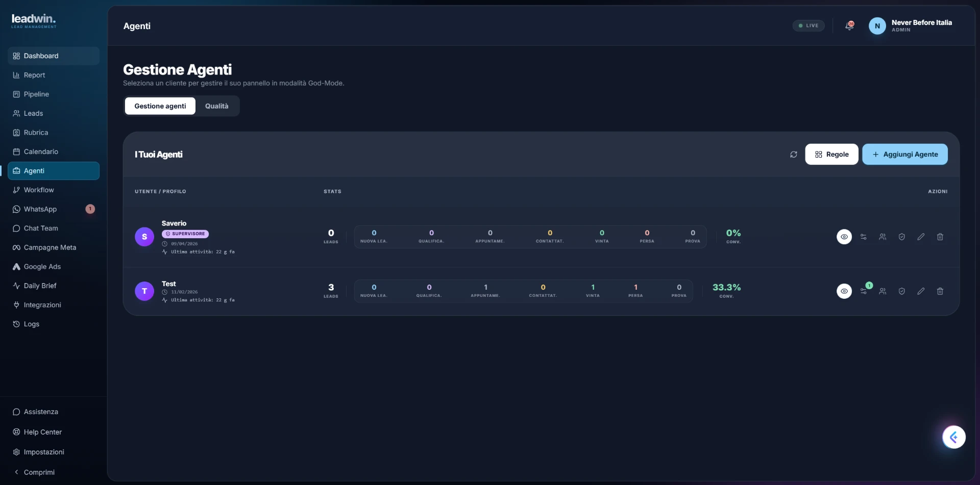This screenshot has width=980, height=485.
Task: Toggle view eye icon for Saverio
Action: click(x=844, y=237)
